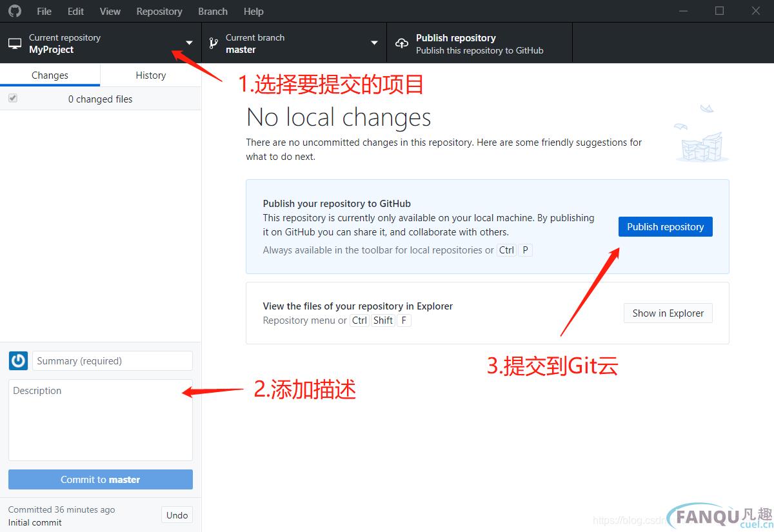Click Publish your repository to GitHub heading
774x532 pixels.
click(337, 204)
